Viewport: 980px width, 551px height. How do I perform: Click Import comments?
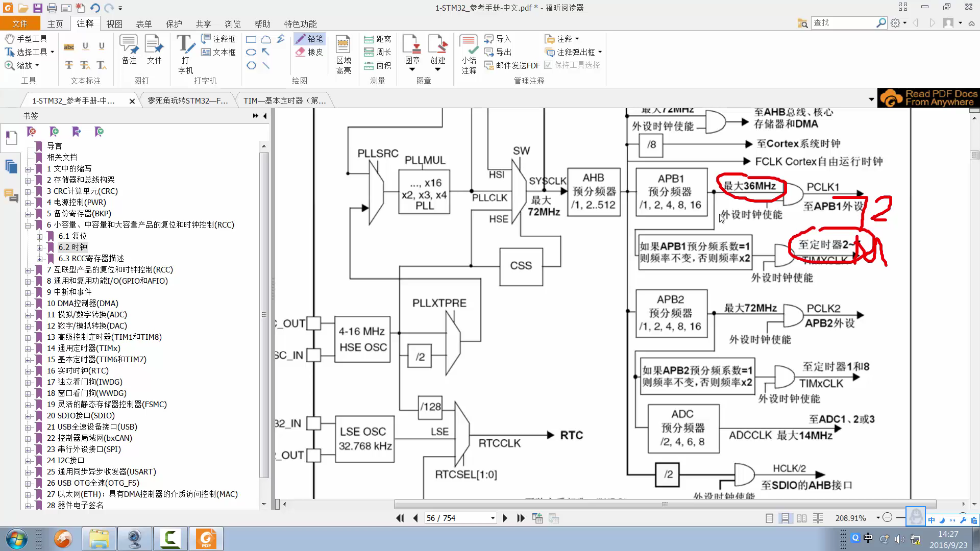(498, 39)
